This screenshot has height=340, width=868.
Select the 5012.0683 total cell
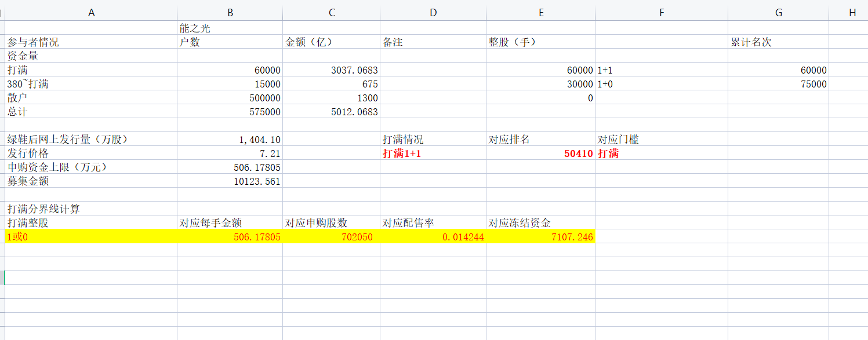click(332, 111)
